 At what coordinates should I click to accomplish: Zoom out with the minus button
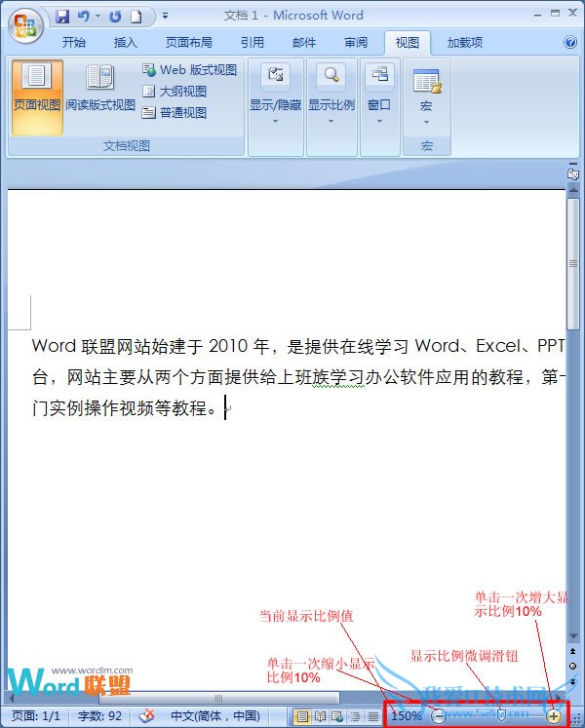[x=438, y=715]
